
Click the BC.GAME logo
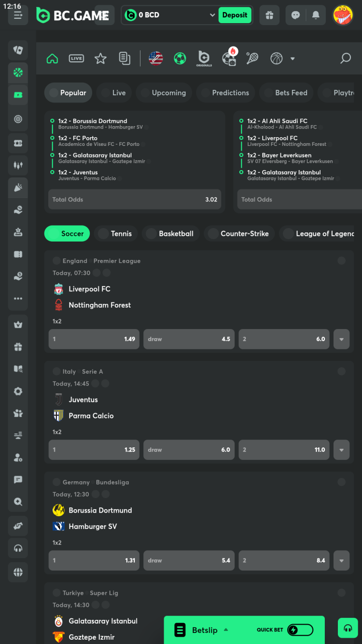(72, 15)
